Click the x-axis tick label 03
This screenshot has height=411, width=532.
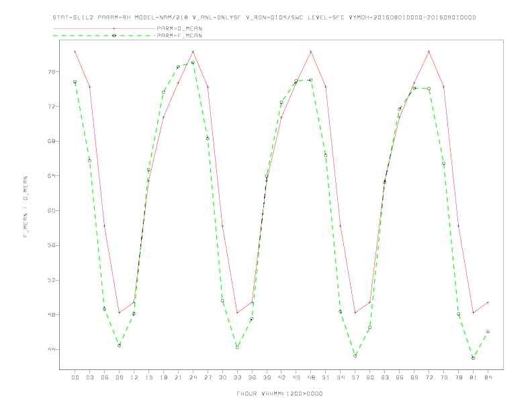point(89,377)
